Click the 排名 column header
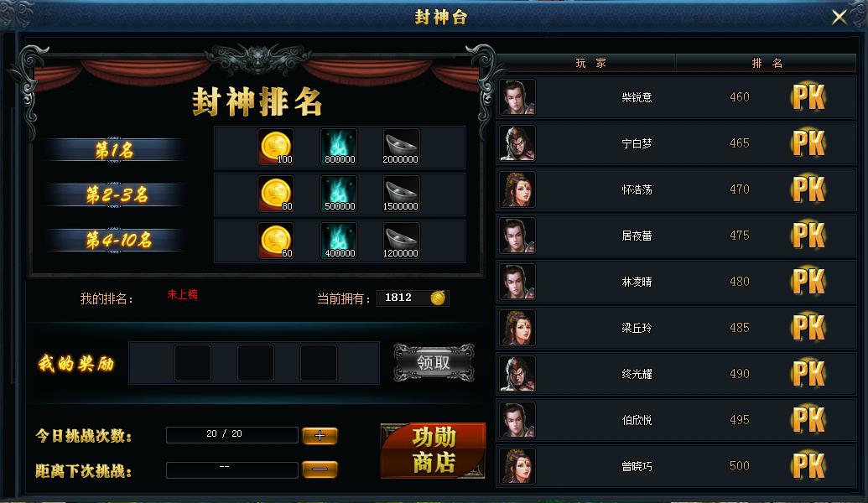The image size is (868, 503). point(767,64)
